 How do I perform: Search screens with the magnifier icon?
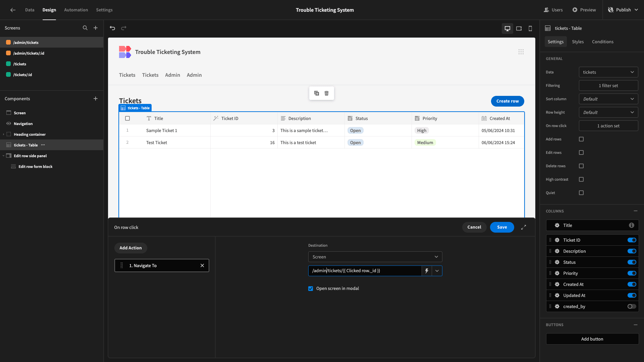[x=85, y=28]
